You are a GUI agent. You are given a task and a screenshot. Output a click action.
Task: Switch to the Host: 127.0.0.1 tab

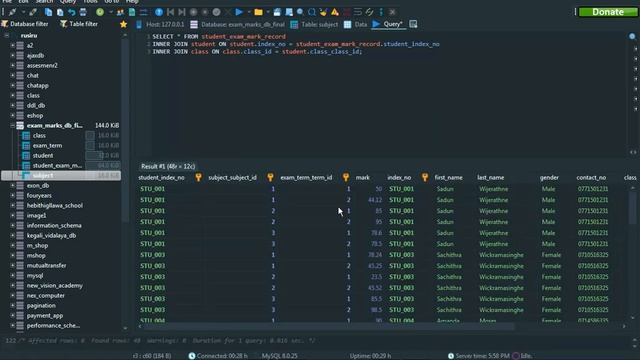[x=160, y=24]
